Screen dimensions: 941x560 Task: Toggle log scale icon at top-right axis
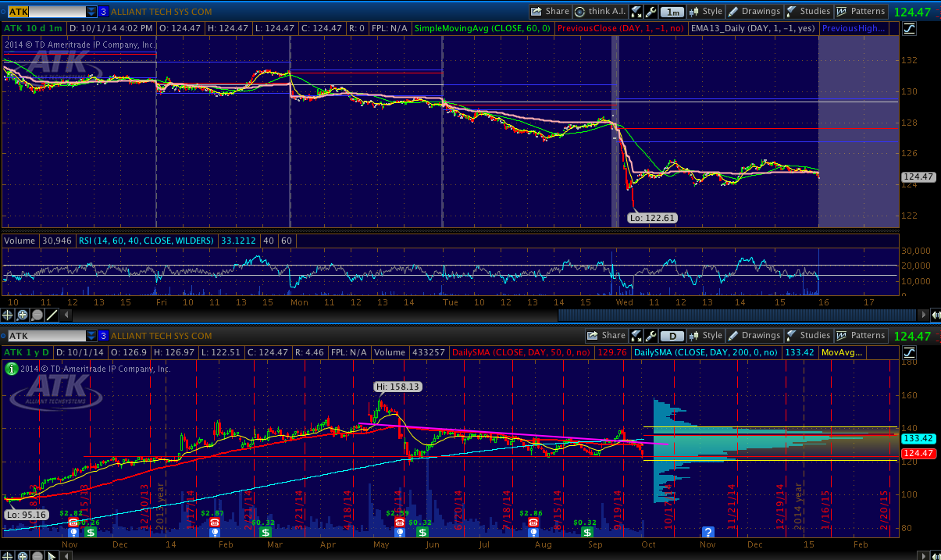pyautogui.click(x=909, y=29)
